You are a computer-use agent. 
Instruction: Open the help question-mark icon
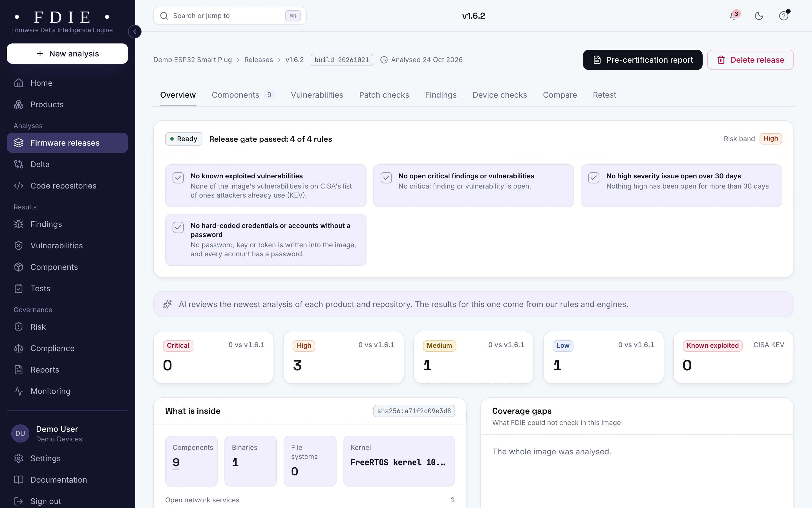click(x=784, y=16)
